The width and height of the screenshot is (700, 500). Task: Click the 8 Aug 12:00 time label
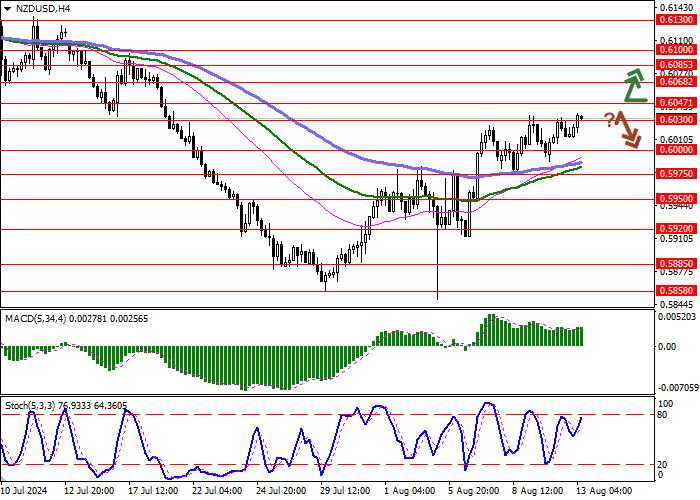540,491
